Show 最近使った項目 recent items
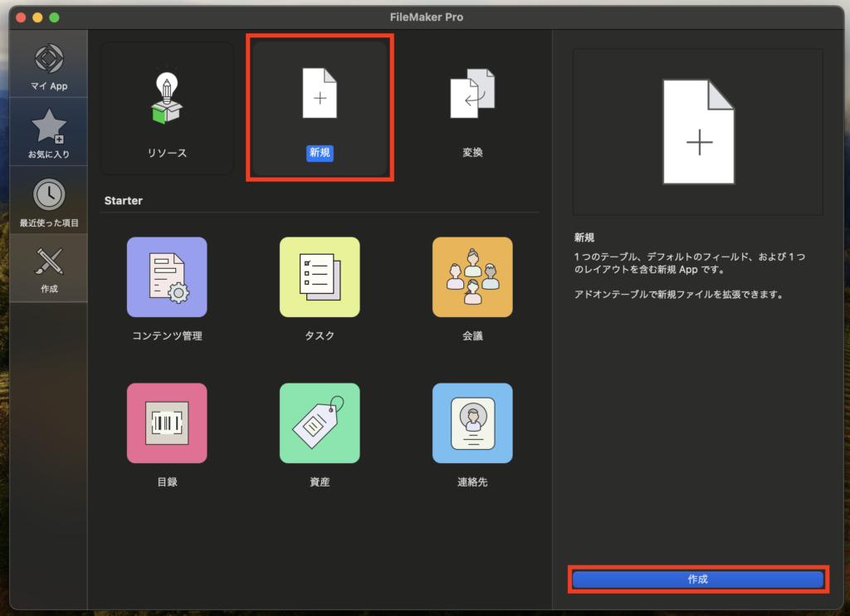This screenshot has height=616, width=850. (x=49, y=200)
